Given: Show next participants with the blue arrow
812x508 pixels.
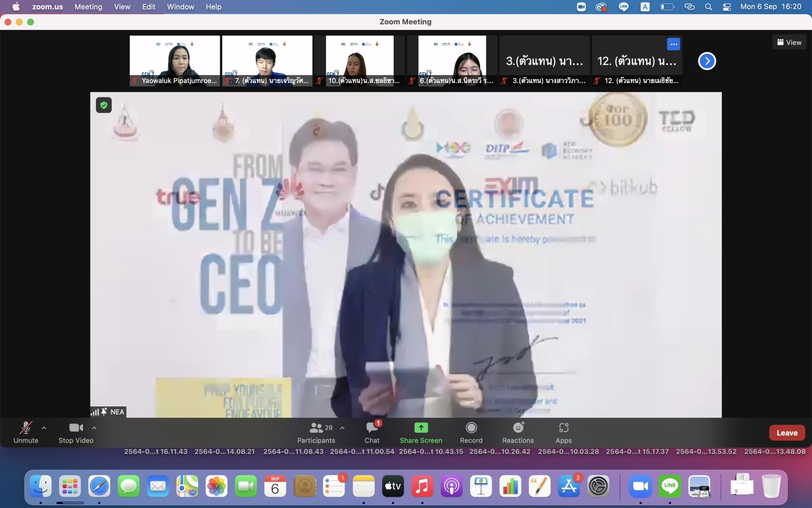Looking at the screenshot, I should pyautogui.click(x=707, y=61).
